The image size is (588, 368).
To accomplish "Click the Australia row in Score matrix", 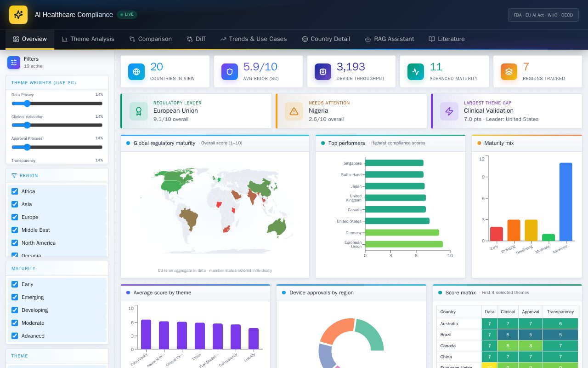I will click(x=507, y=324).
